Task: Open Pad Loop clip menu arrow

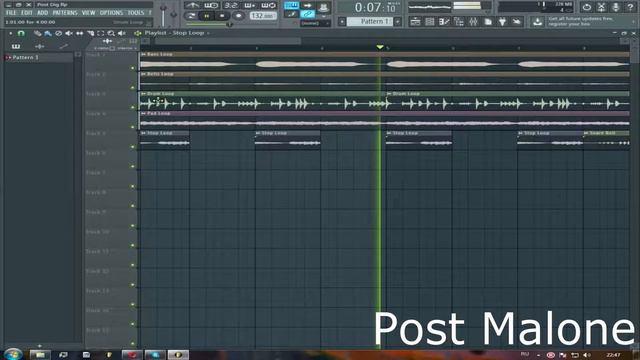Action: (x=143, y=113)
